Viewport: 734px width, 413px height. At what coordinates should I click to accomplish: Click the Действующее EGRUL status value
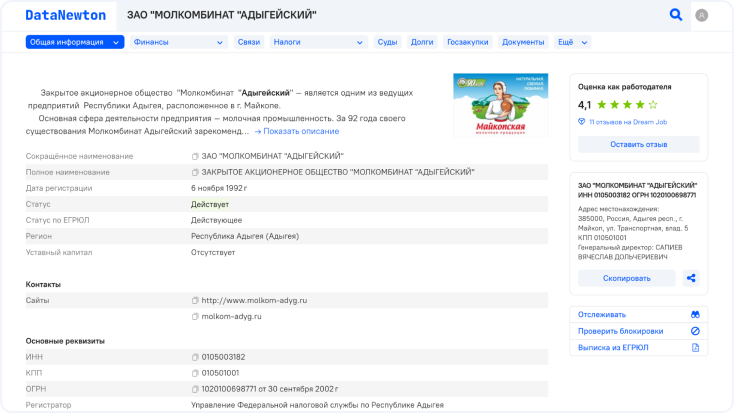[216, 220]
